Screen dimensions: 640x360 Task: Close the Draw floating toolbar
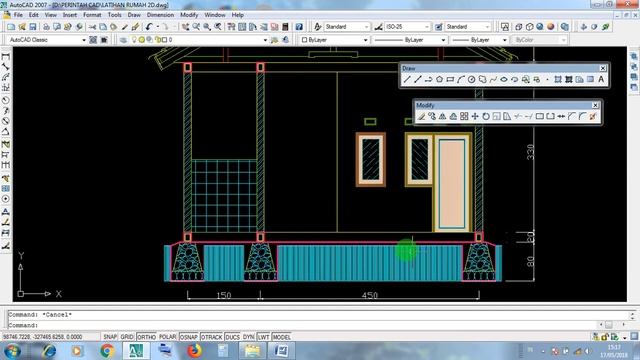tap(603, 68)
